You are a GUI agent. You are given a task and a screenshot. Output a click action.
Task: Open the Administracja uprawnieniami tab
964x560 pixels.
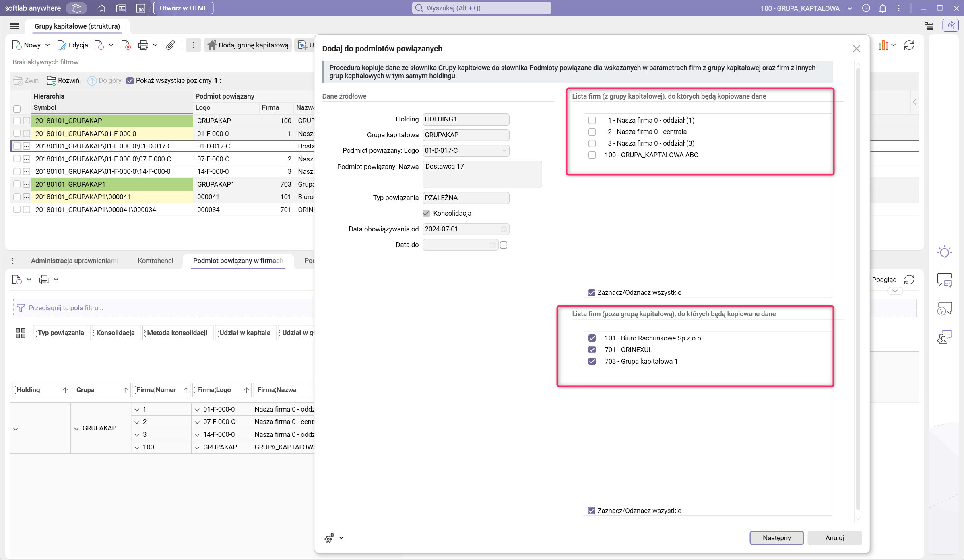[74, 261]
